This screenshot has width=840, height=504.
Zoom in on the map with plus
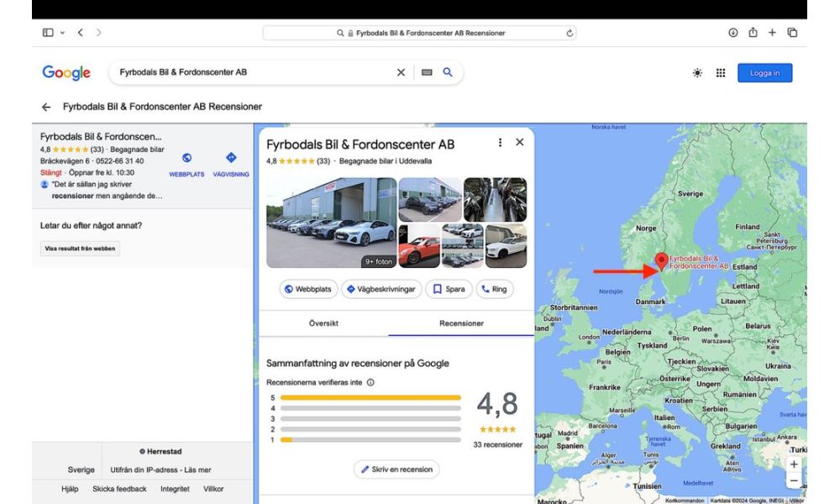(x=794, y=465)
